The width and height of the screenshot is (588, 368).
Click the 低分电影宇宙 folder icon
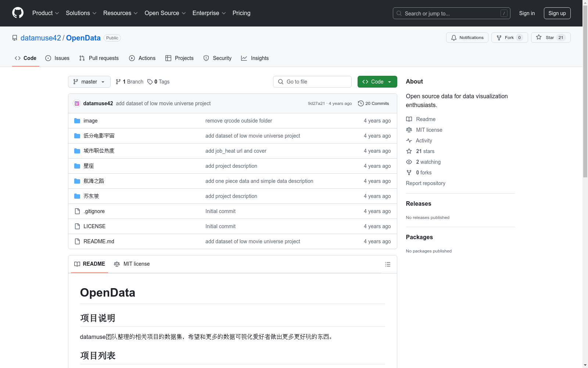pyautogui.click(x=77, y=136)
